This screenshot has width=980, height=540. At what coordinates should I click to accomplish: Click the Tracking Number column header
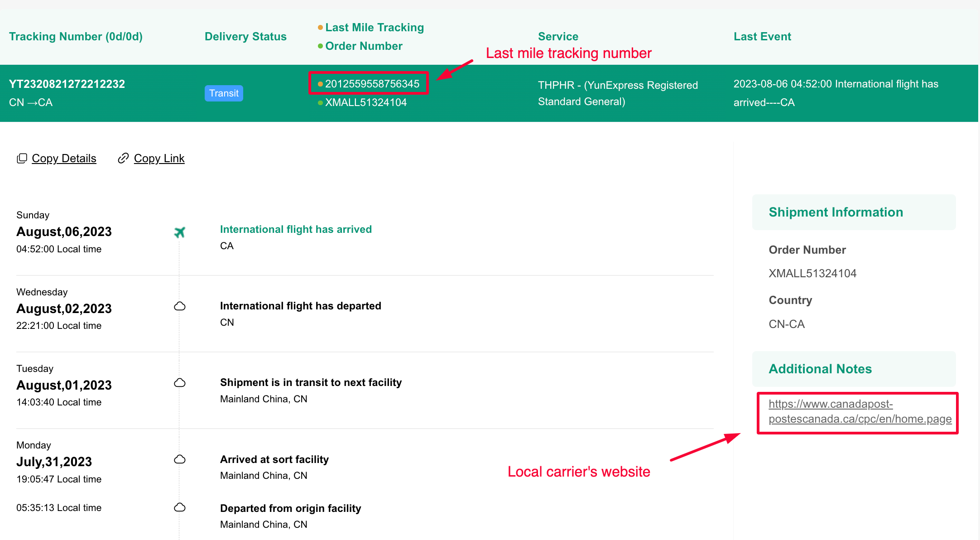click(x=76, y=37)
